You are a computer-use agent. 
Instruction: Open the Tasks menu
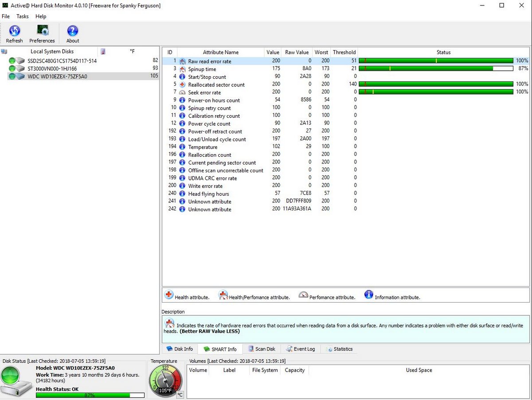point(23,16)
